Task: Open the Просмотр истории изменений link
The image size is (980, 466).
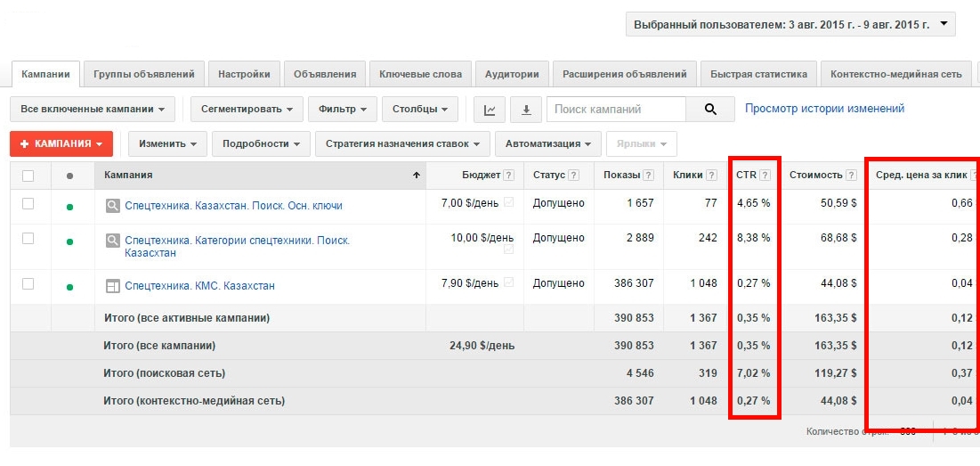Action: coord(824,109)
